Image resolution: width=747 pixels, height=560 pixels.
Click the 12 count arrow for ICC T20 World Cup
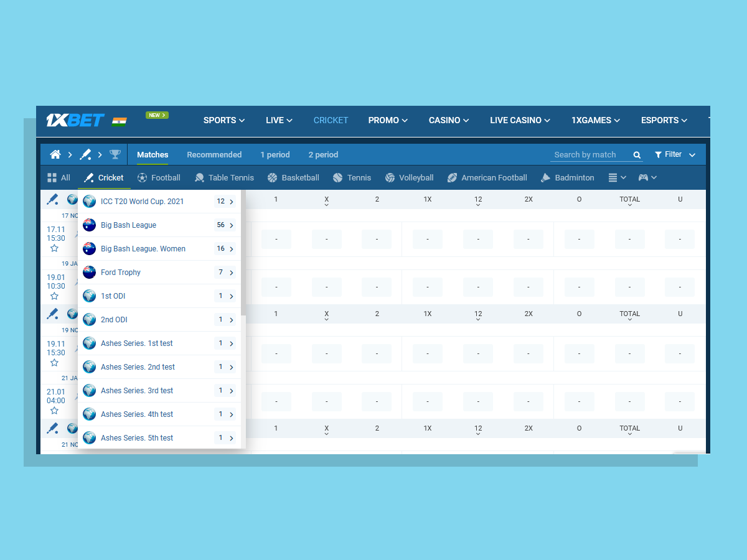(225, 202)
